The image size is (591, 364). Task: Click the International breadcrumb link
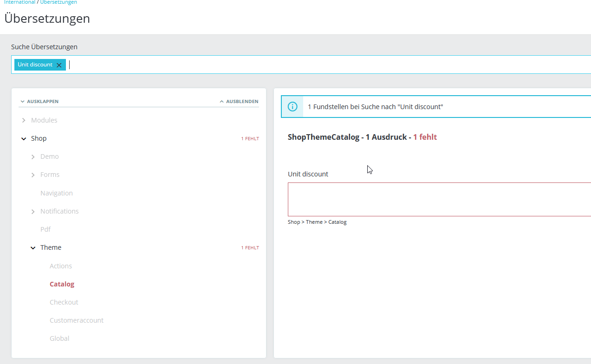[19, 2]
